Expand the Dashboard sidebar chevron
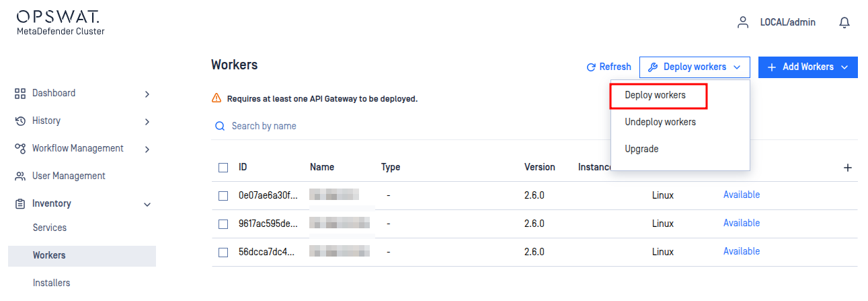Screen dimensions: 868x301 coord(147,94)
